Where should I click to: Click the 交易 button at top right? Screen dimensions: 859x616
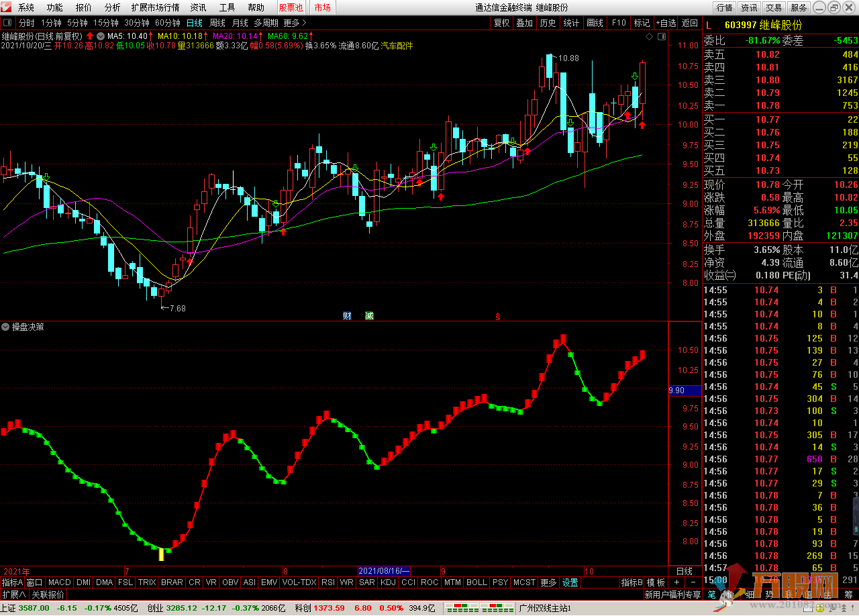(774, 7)
